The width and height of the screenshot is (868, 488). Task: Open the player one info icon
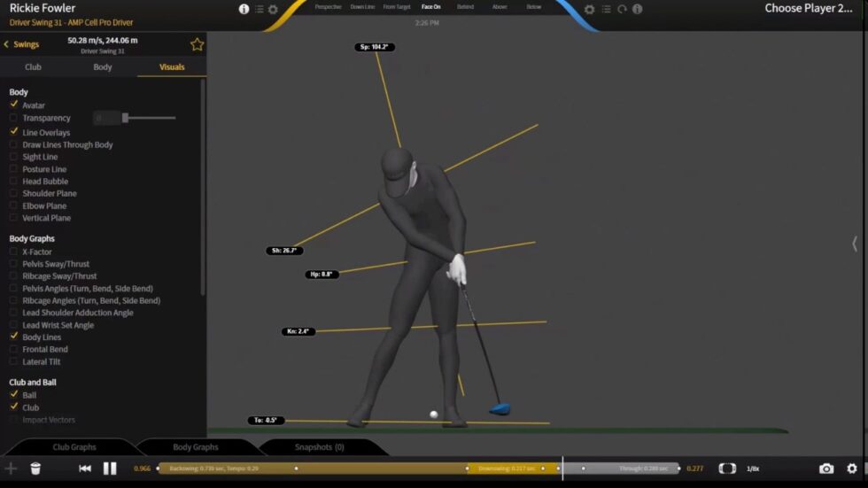(x=244, y=9)
